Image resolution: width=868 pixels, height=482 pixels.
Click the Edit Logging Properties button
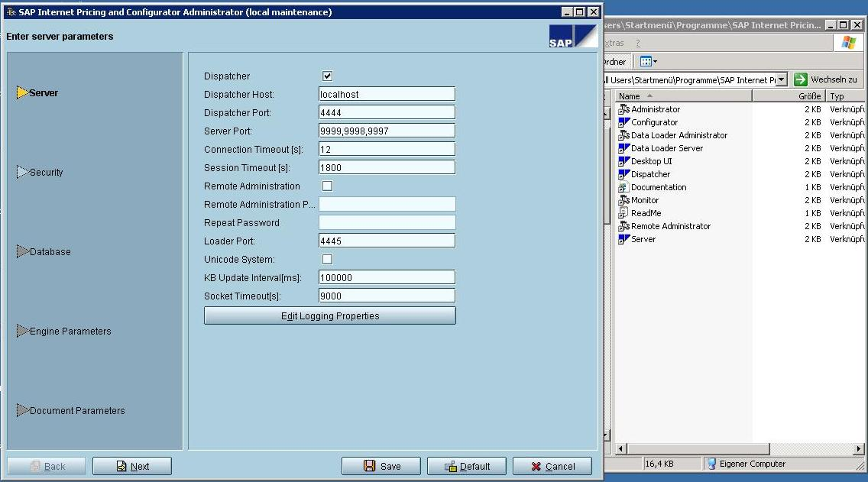329,316
